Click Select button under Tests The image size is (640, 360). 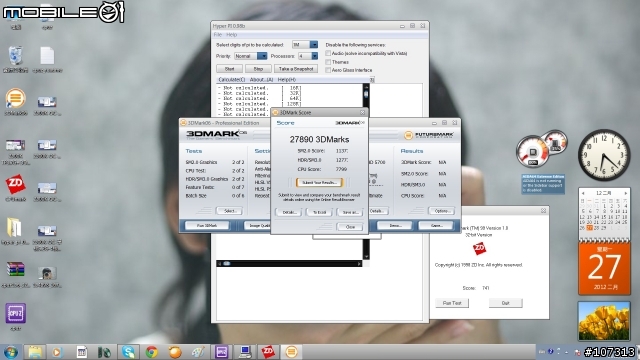[x=230, y=211]
